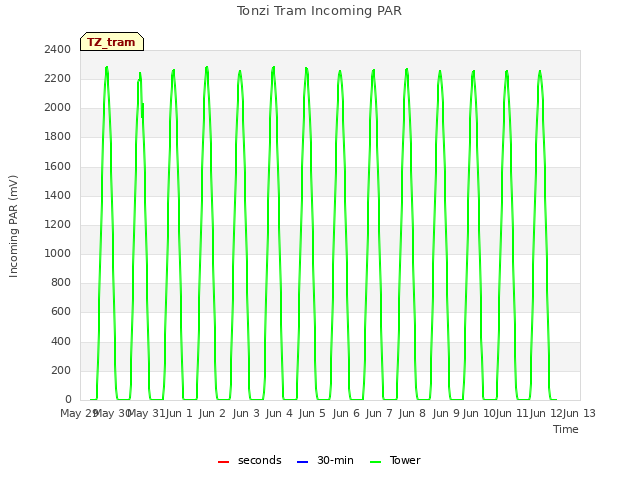This screenshot has height=480, width=640.
Task: Click the 'Jun 9' x-axis date label
Action: pyautogui.click(x=446, y=413)
